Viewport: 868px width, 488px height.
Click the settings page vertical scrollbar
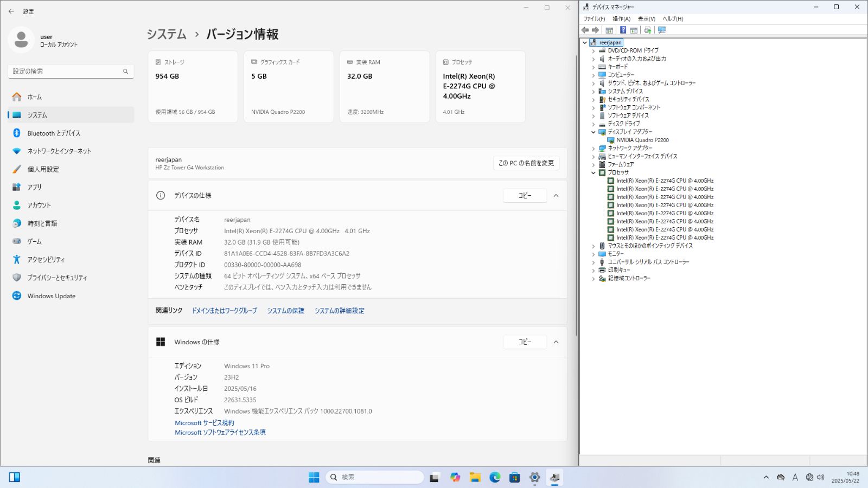pos(576,195)
